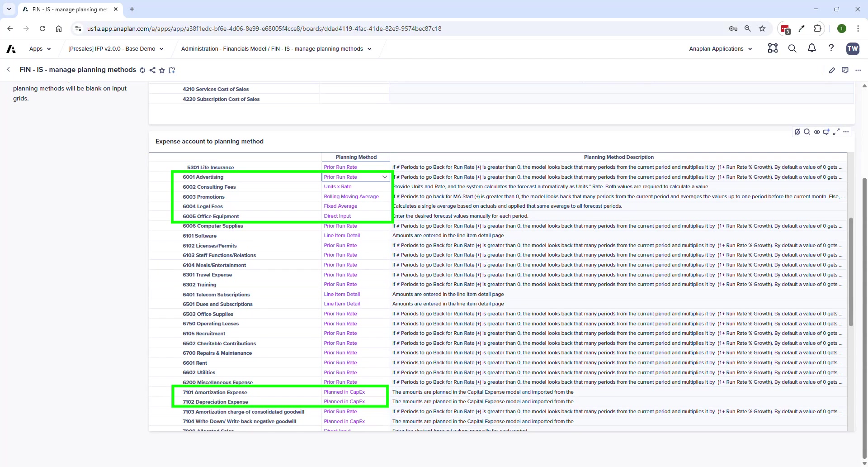Toggle the eye visibility icon on the grid card
Image resolution: width=868 pixels, height=467 pixels.
817,132
